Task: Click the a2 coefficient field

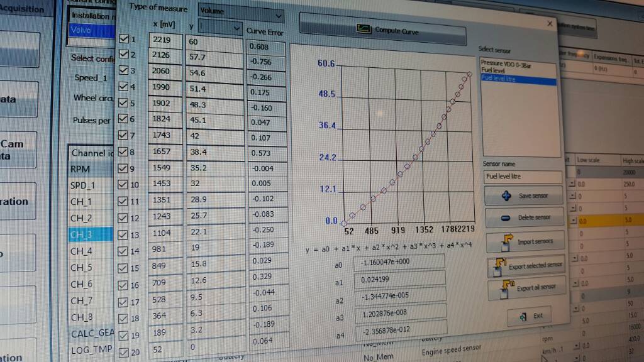Action: [400, 296]
